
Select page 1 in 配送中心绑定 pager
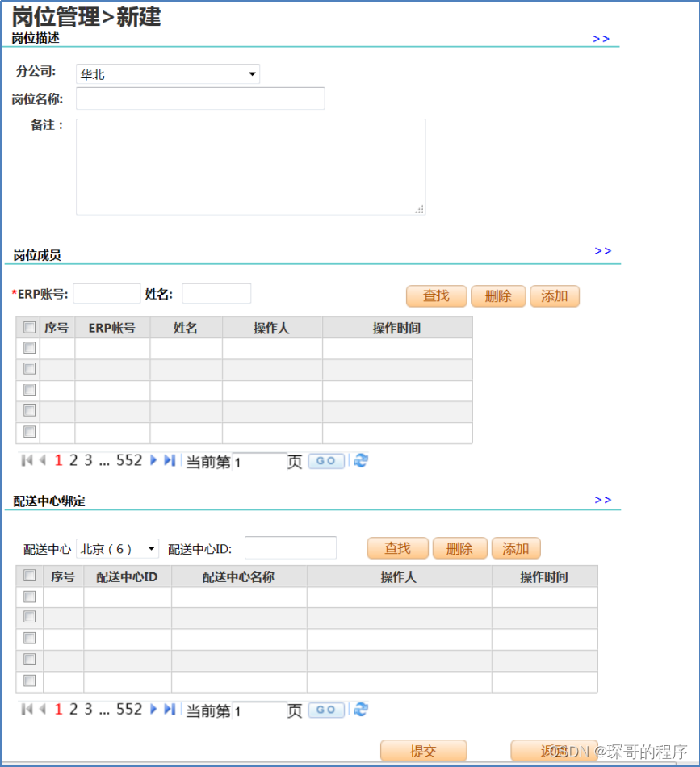[59, 710]
